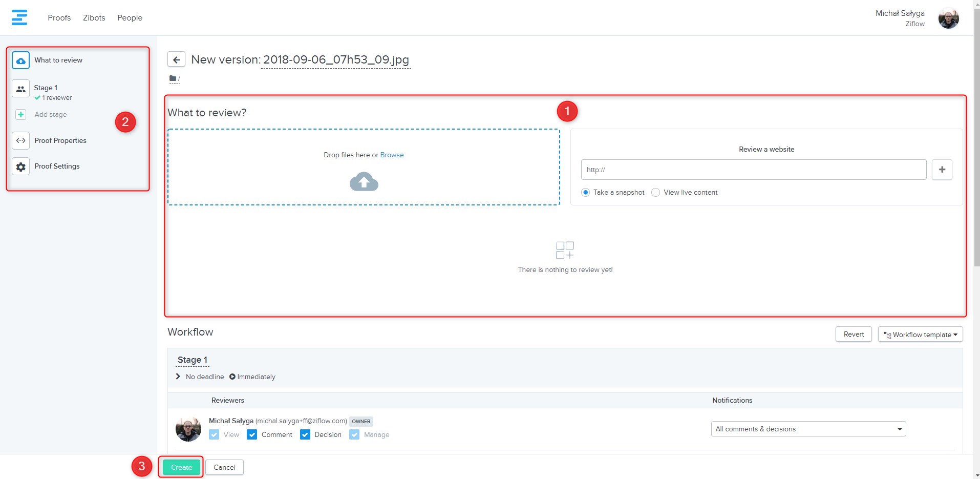Open Proof Settings gear icon

coord(20,166)
